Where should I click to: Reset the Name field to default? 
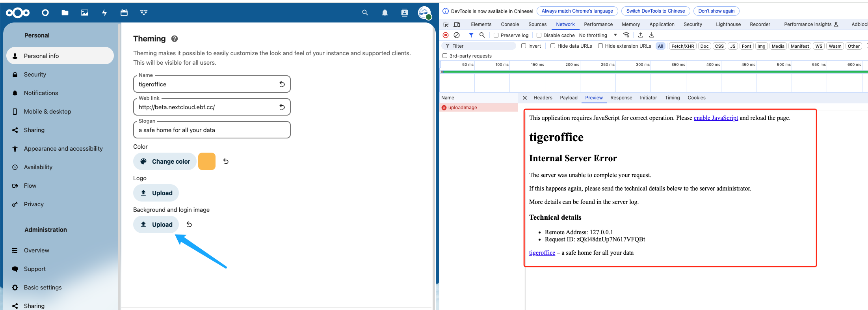click(x=282, y=84)
